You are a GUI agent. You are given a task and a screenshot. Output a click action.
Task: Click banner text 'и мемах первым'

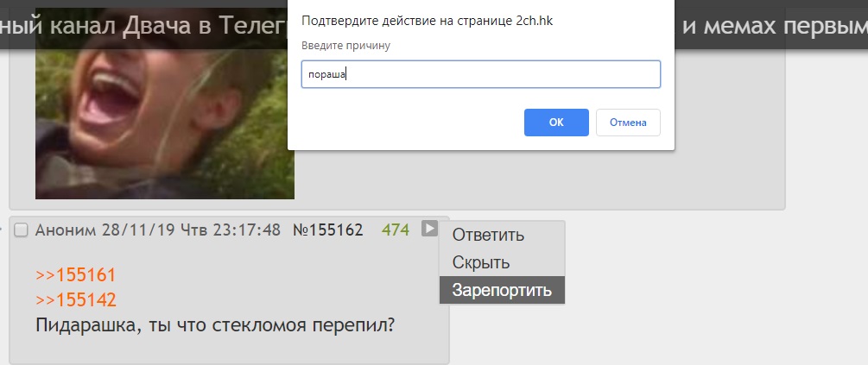[771, 25]
